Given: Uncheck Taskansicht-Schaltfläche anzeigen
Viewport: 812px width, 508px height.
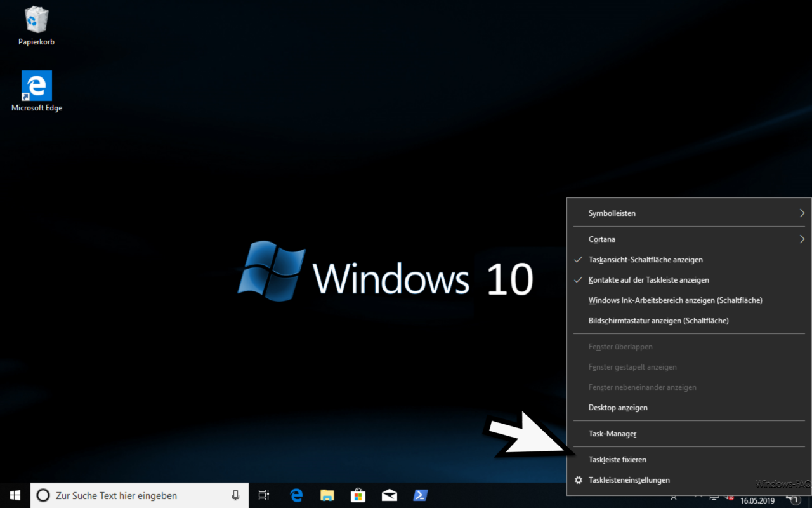Looking at the screenshot, I should 689,260.
